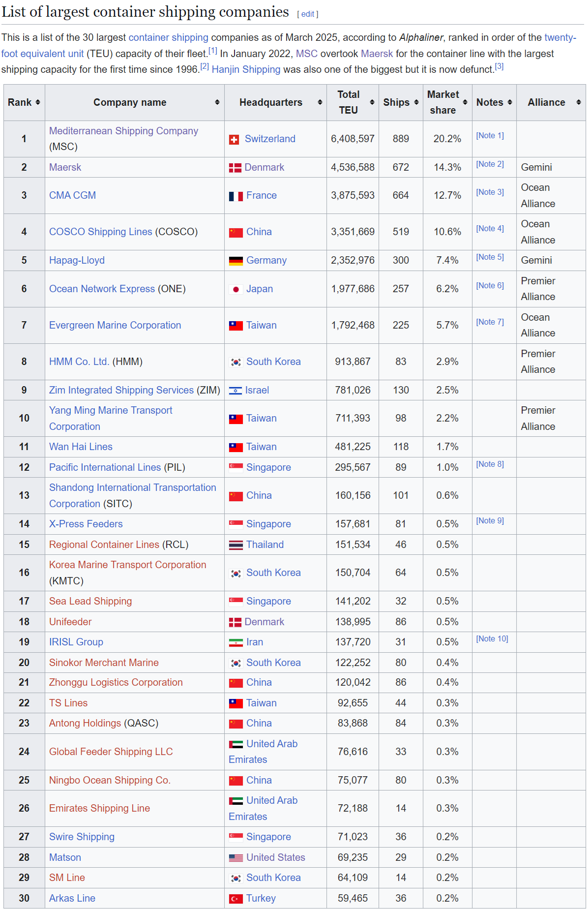588x911 pixels.
Task: Click the Iran flag icon
Action: click(236, 642)
